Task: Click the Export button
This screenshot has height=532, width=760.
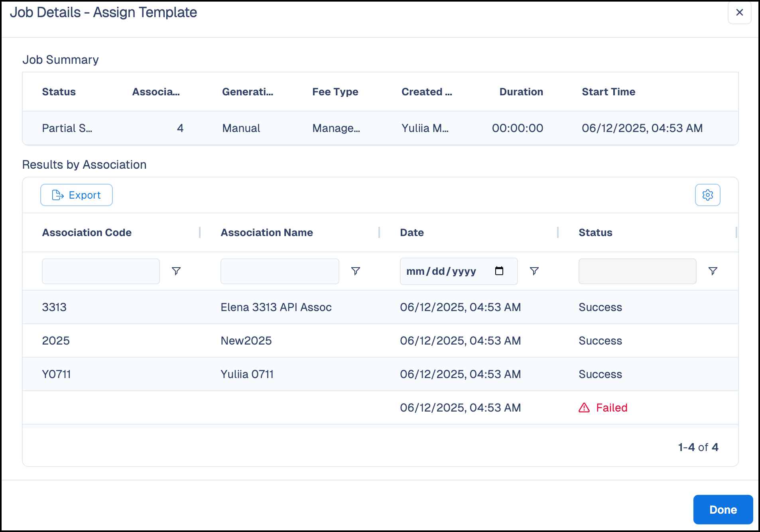Action: (77, 195)
